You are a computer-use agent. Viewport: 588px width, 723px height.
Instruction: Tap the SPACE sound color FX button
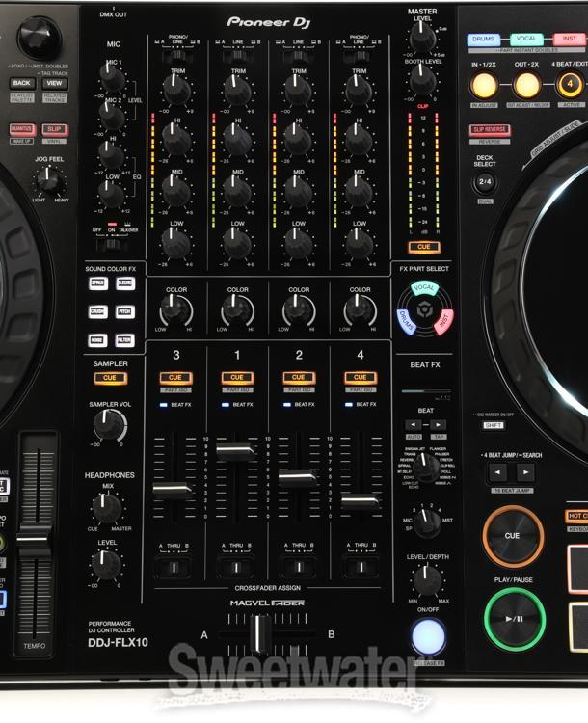click(97, 282)
